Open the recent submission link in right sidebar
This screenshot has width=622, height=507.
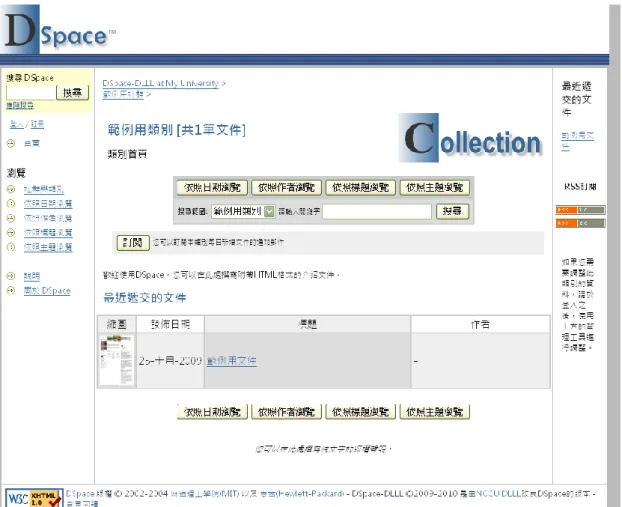tap(578, 141)
